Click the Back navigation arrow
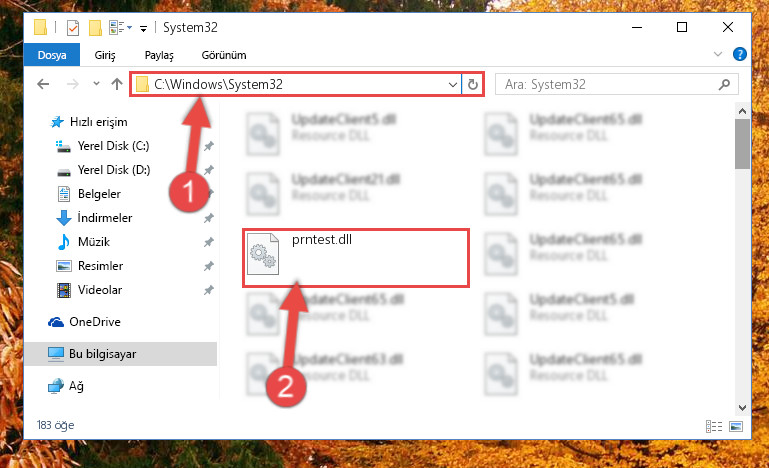 (43, 84)
